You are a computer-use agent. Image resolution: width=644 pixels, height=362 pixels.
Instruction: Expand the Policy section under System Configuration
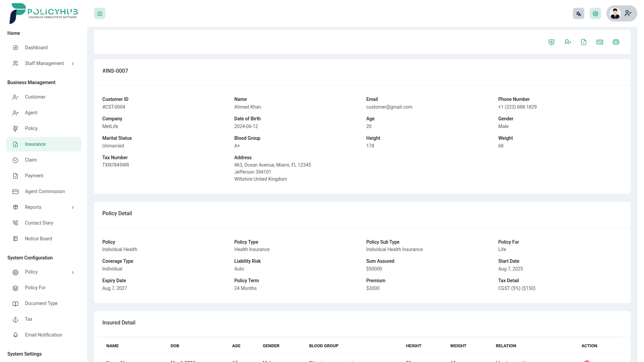click(x=73, y=273)
